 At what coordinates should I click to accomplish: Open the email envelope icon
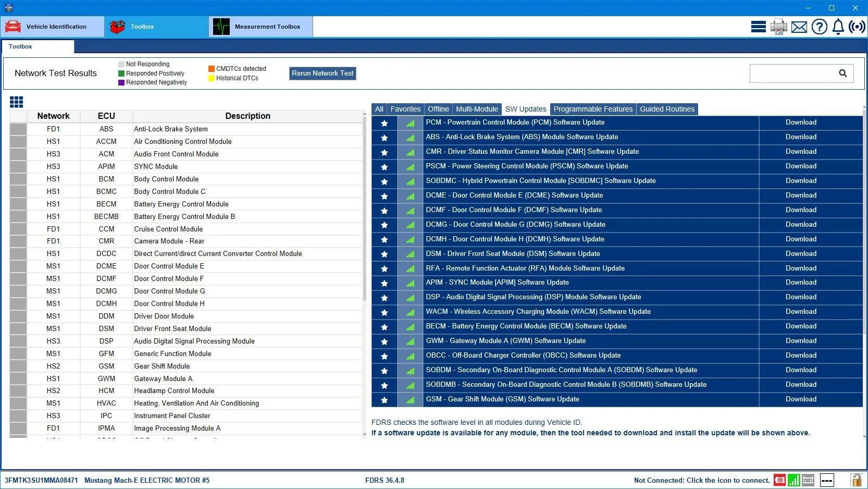click(x=799, y=27)
